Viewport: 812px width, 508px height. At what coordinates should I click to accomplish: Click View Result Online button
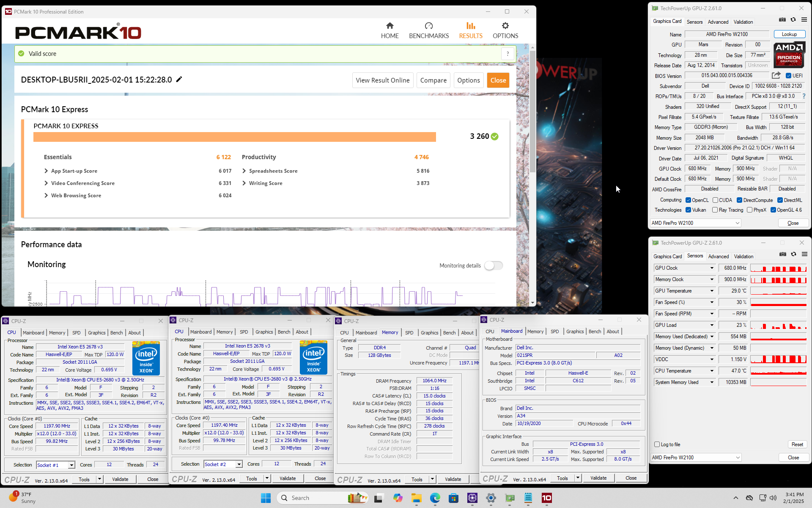(383, 80)
